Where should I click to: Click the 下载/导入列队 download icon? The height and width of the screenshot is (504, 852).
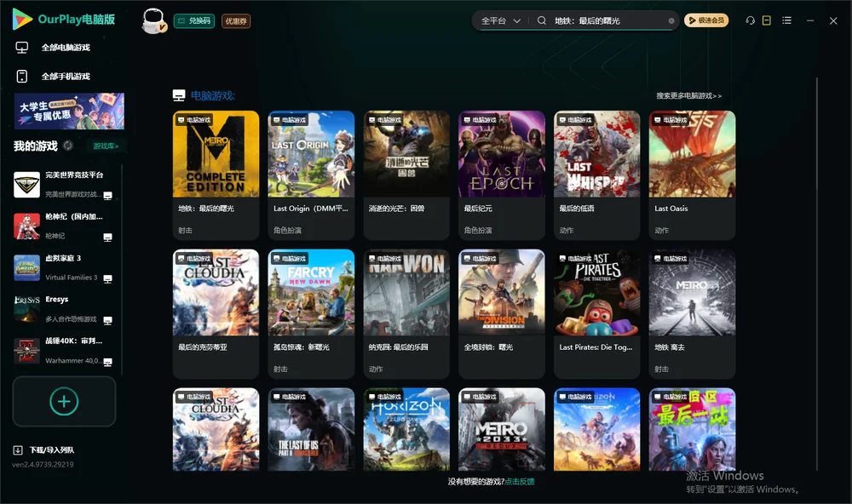coord(18,450)
